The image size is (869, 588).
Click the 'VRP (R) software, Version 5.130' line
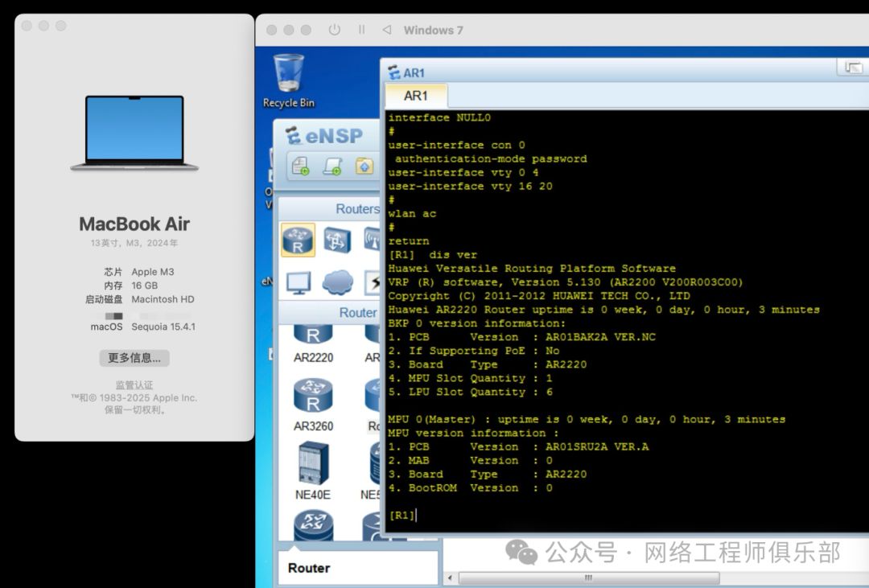[566, 282]
